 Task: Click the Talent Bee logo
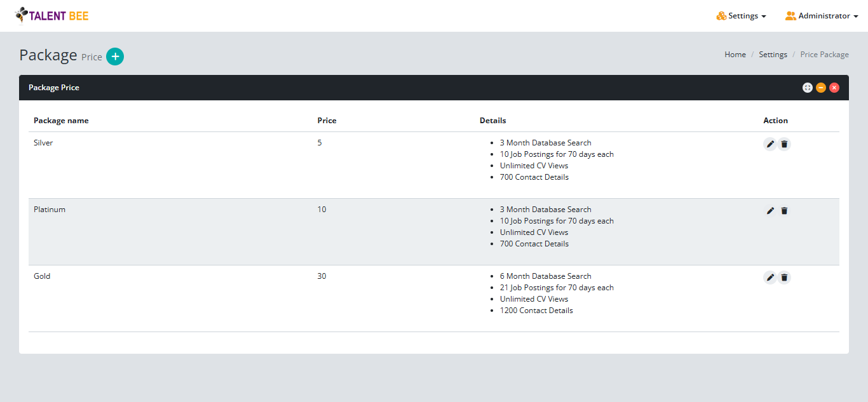[x=52, y=15]
